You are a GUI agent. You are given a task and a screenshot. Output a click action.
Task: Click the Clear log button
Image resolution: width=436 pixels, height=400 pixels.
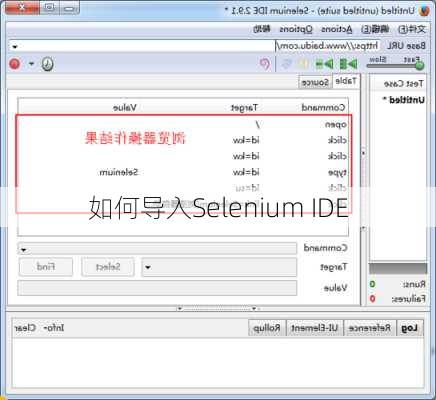25,328
